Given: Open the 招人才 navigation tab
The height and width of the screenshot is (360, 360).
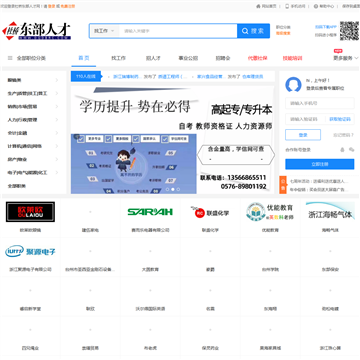Looking at the screenshot, I should [153, 58].
